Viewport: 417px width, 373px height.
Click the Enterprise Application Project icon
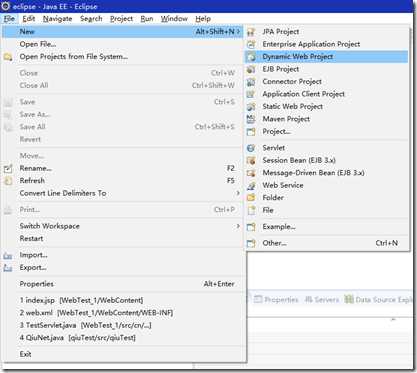click(x=251, y=44)
